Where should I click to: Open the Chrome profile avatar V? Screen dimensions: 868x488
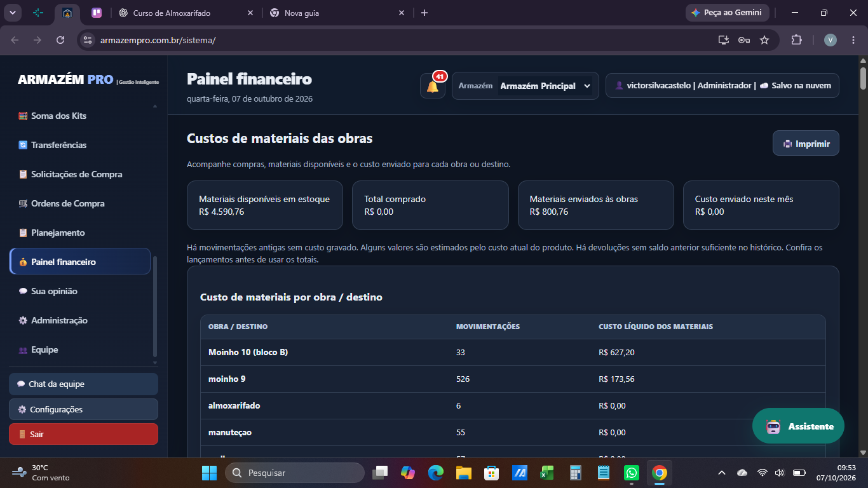point(831,40)
